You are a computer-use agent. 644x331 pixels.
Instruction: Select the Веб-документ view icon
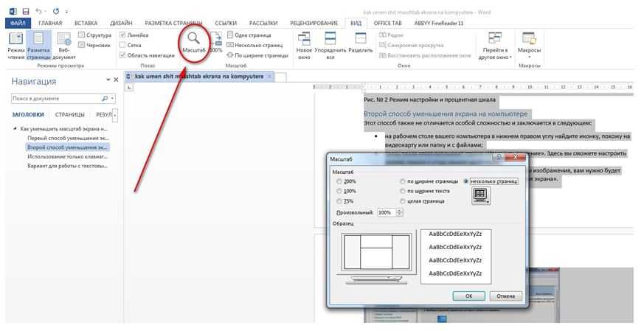(x=64, y=42)
